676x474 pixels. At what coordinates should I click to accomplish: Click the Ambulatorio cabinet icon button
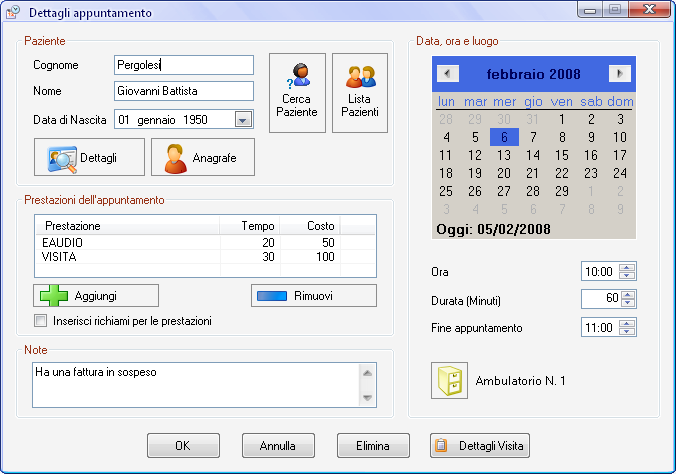(449, 380)
